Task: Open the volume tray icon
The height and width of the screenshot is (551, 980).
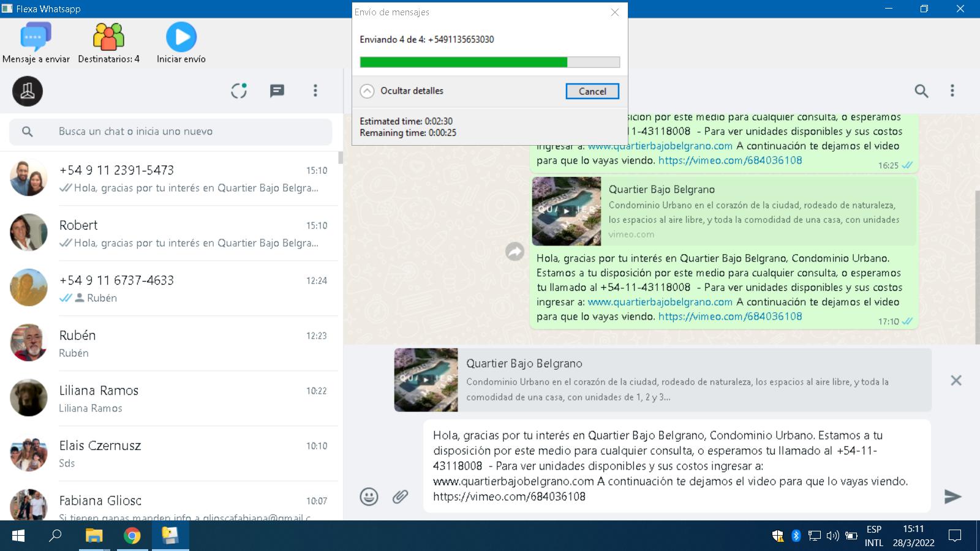Action: pyautogui.click(x=832, y=536)
